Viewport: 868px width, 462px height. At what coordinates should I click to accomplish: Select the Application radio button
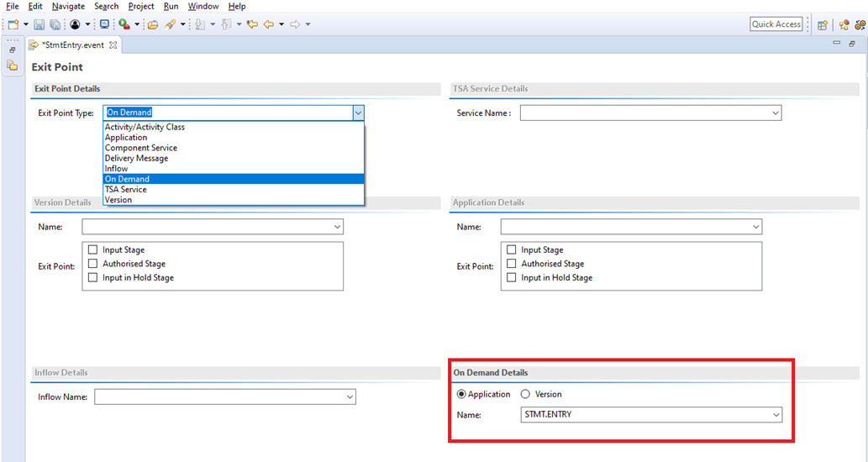click(x=460, y=394)
